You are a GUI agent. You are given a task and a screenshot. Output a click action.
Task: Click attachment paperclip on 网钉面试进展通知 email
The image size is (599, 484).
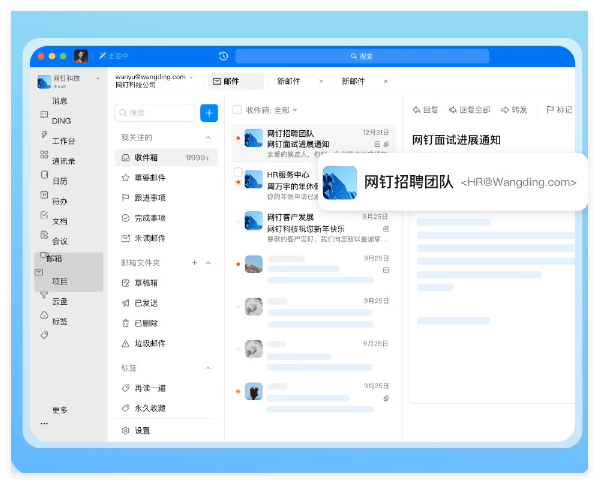tap(386, 144)
